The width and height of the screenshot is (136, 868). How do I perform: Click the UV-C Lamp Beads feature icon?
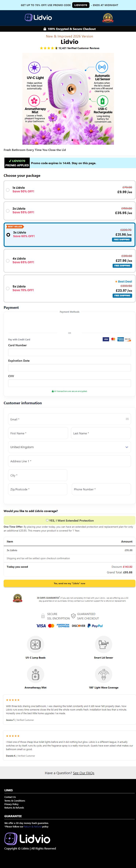pos(35,644)
